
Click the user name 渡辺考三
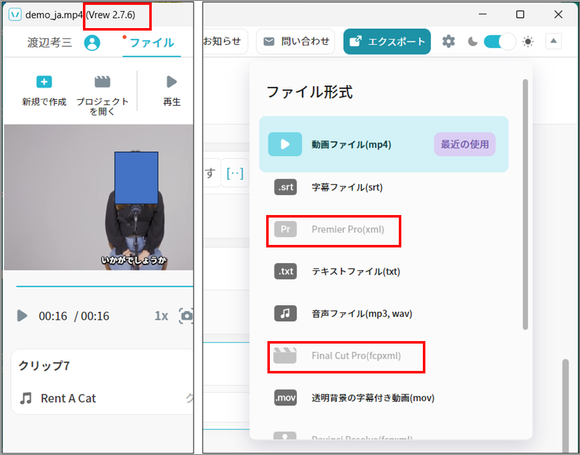50,43
